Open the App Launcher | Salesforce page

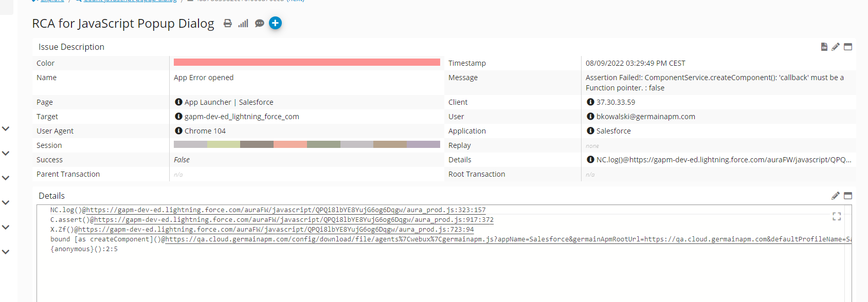tap(228, 102)
